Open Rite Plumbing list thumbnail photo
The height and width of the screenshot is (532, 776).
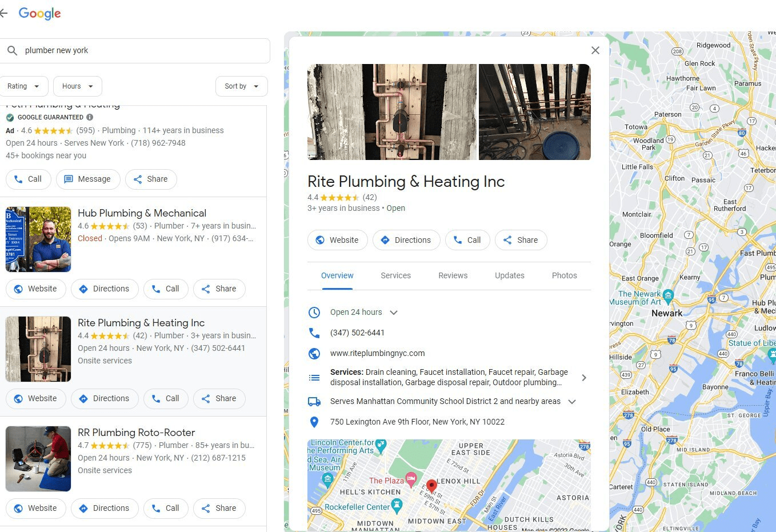(x=38, y=349)
